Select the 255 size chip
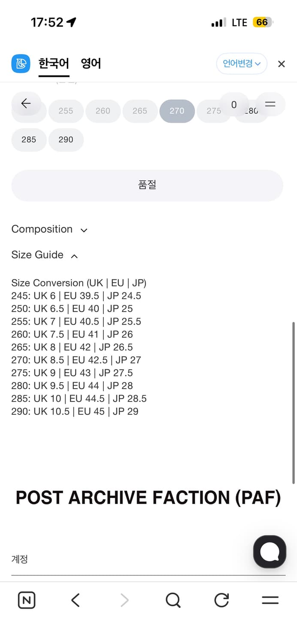Viewport: 297px width, 644px height. [66, 111]
